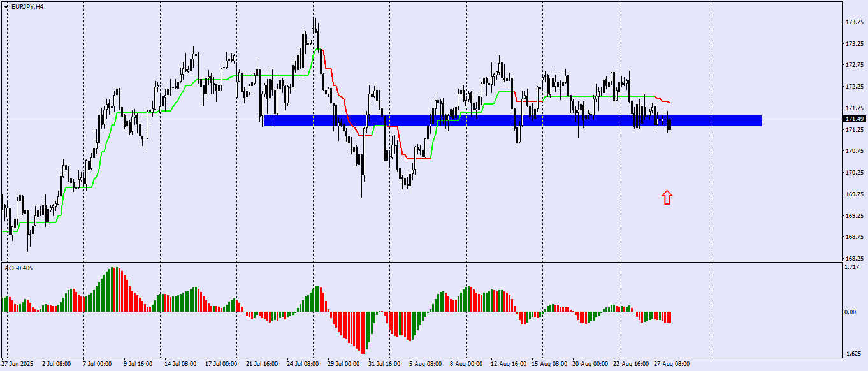
Task: Click price scale value 169.75
Action: (x=854, y=194)
